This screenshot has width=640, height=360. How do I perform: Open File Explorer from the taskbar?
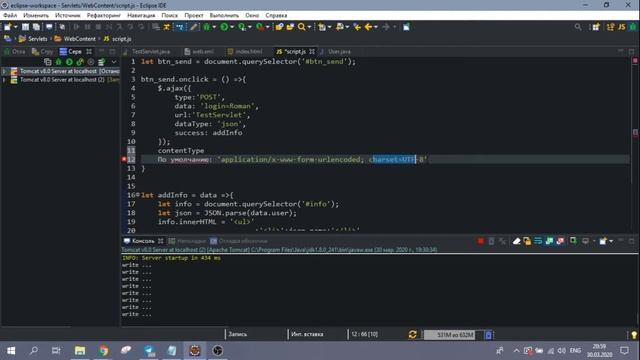point(80,350)
